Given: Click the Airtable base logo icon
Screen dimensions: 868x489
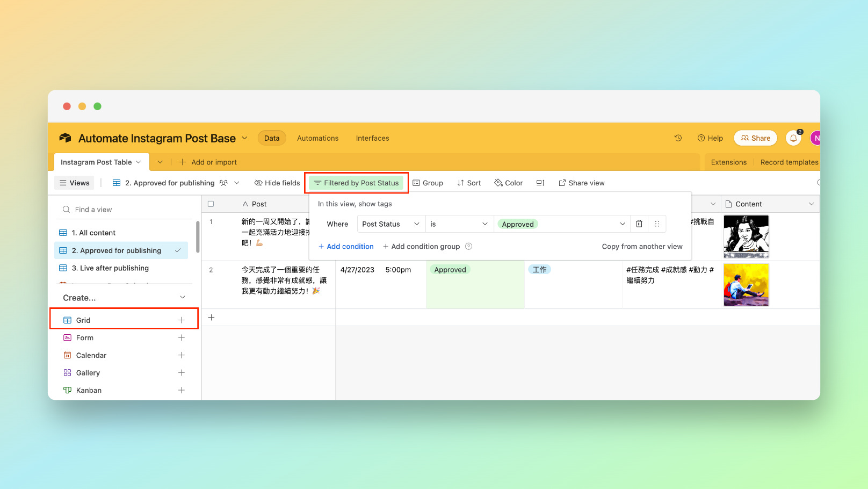Looking at the screenshot, I should (65, 138).
